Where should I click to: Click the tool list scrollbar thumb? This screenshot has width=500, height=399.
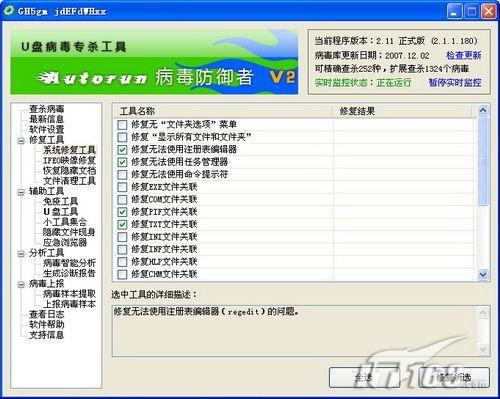tap(483, 161)
